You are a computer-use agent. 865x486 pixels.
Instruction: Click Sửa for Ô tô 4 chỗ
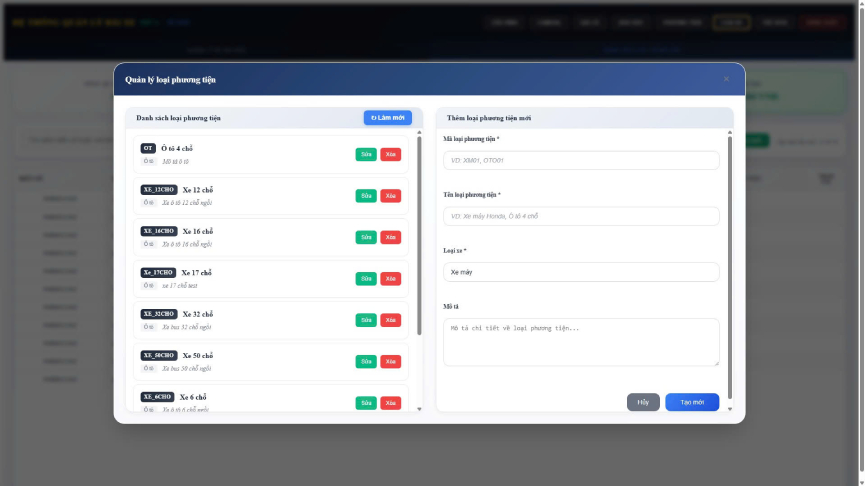pos(366,154)
